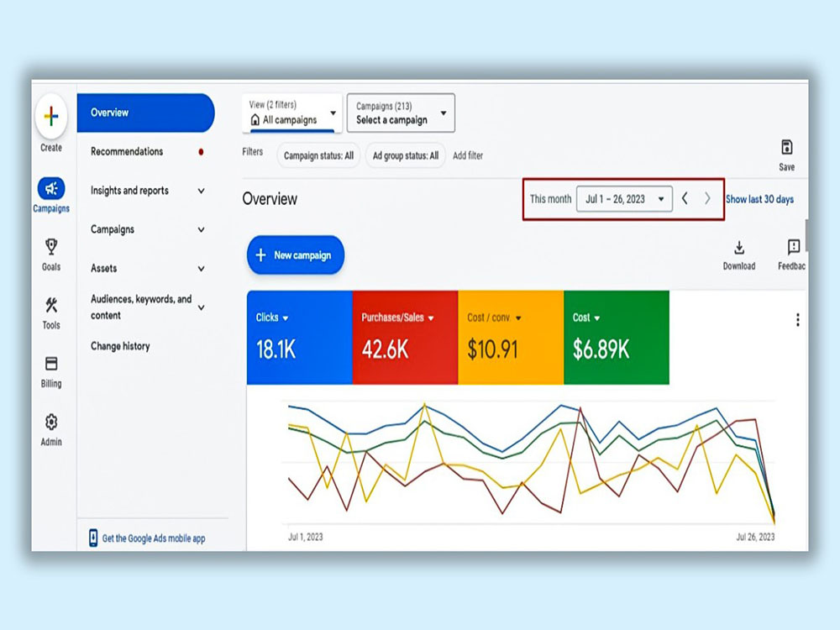
Task: Open the Select a campaign dropdown
Action: click(x=401, y=113)
